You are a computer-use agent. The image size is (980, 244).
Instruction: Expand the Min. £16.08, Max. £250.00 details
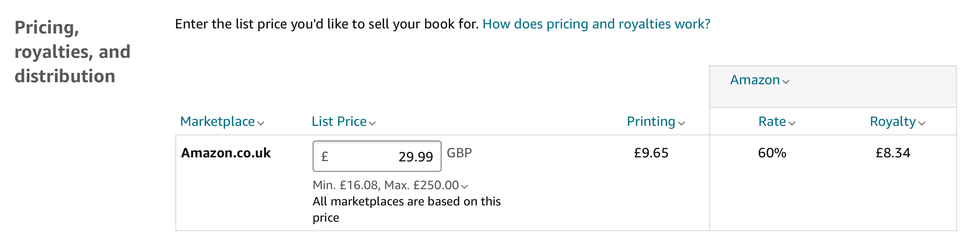(390, 185)
